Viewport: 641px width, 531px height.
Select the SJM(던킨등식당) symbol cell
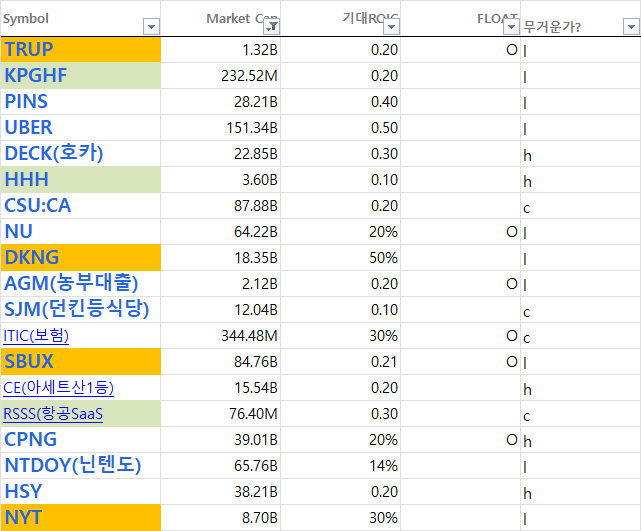(x=81, y=309)
